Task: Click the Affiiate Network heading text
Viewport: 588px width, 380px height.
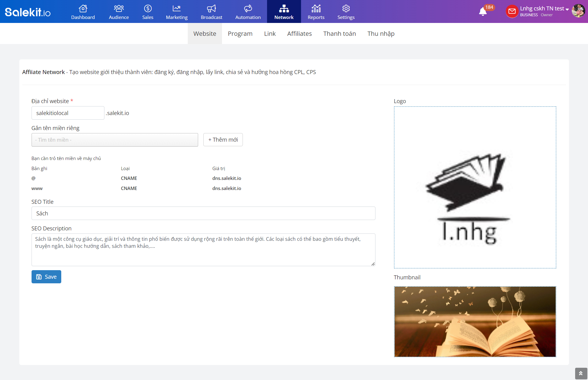Action: 43,72
